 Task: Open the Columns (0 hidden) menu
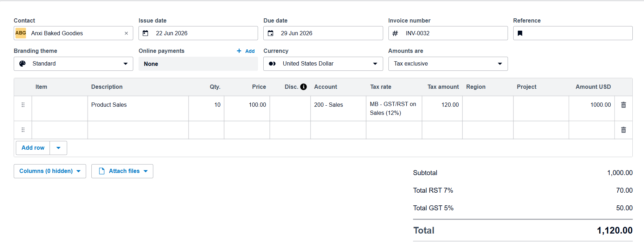pos(50,171)
